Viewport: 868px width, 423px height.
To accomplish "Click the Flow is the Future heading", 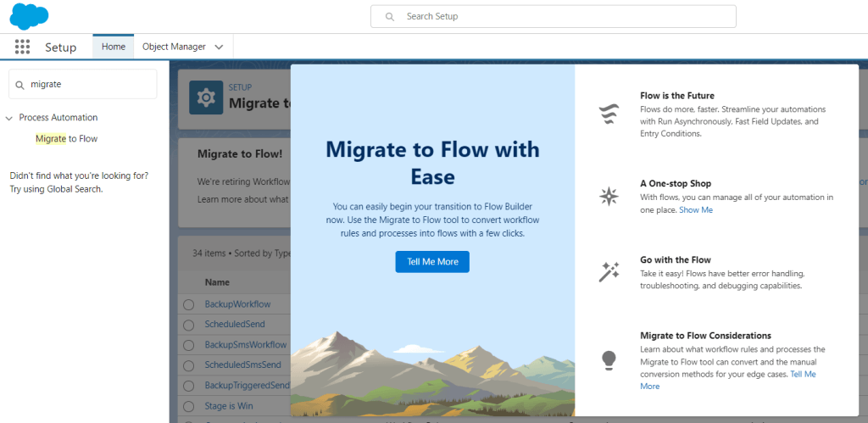I will (x=677, y=95).
